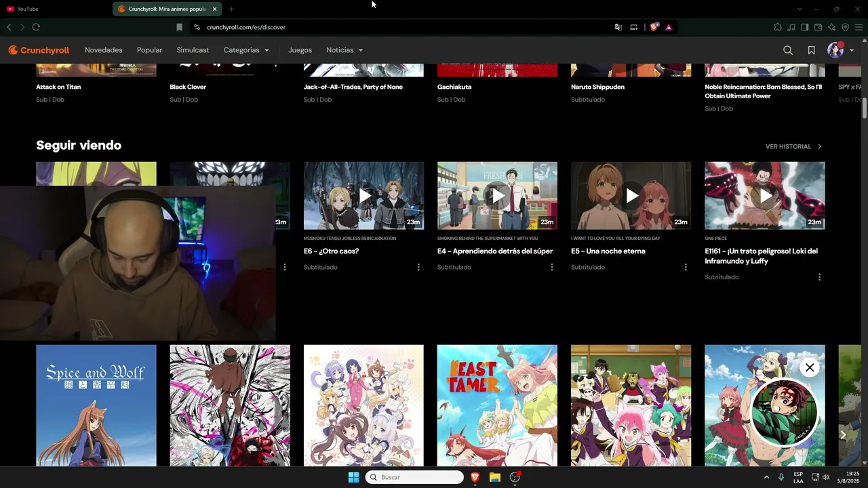Install or cast page icon in address bar

634,27
